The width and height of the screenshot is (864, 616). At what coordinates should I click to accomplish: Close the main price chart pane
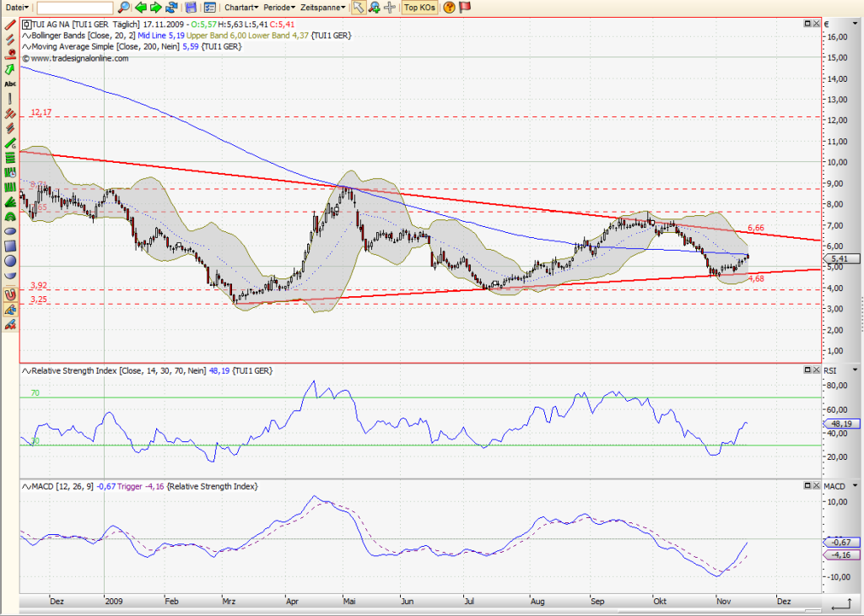[x=816, y=24]
